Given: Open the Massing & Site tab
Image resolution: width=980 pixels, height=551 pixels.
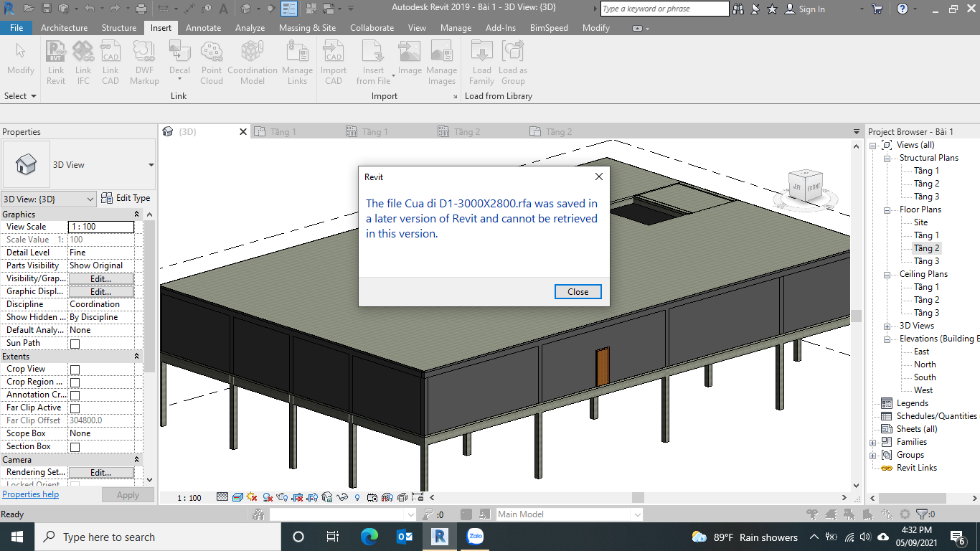Looking at the screenshot, I should pyautogui.click(x=307, y=28).
